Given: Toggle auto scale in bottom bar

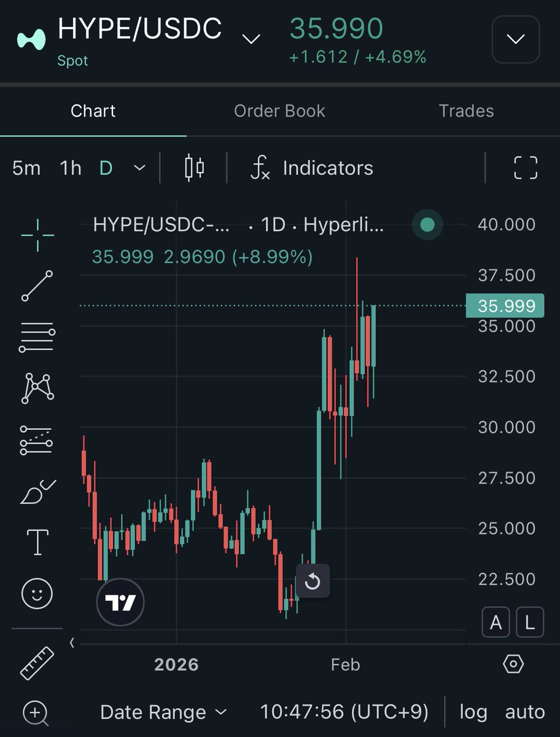Looking at the screenshot, I should [525, 712].
